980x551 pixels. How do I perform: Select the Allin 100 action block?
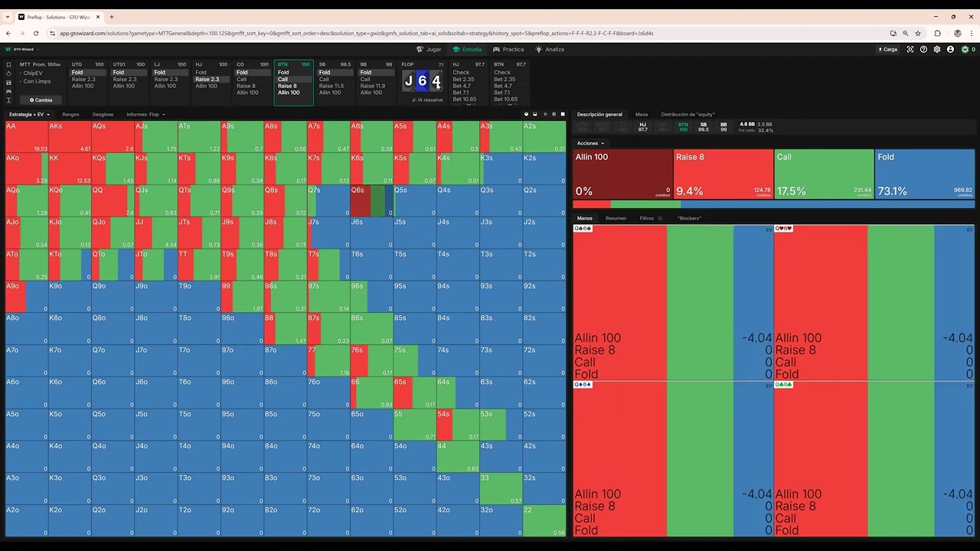[x=622, y=174]
